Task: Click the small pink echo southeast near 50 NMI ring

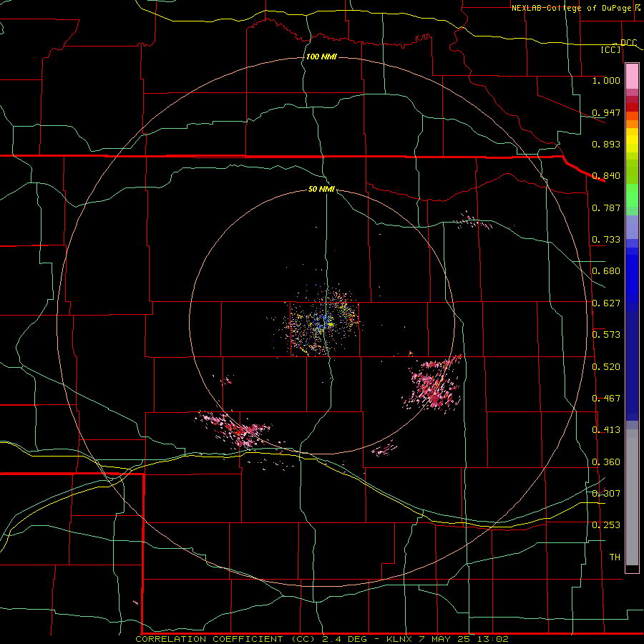Action: 384,449
